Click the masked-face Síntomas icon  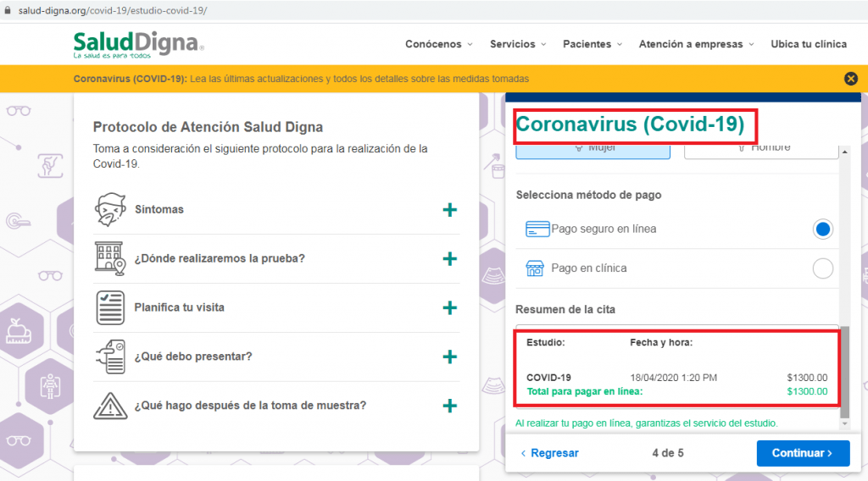[110, 209]
